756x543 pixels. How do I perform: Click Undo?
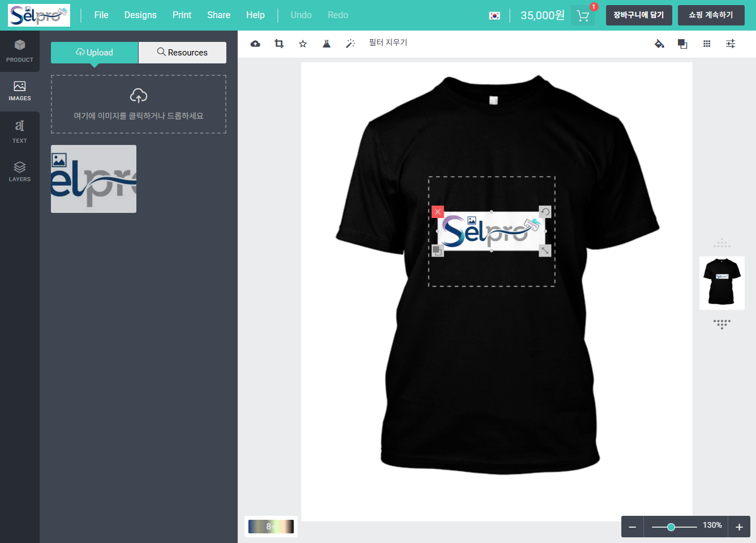tap(301, 15)
